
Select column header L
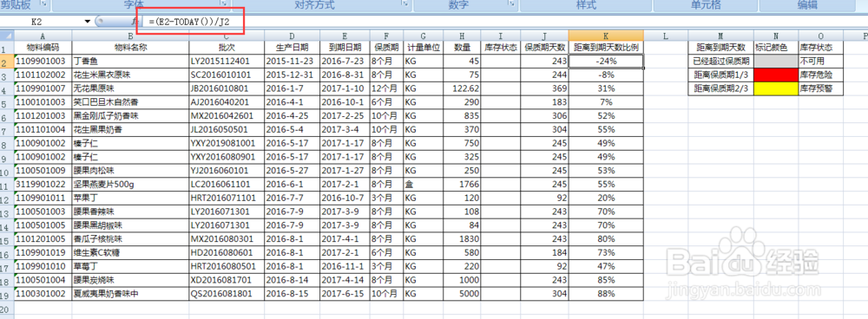(666, 36)
